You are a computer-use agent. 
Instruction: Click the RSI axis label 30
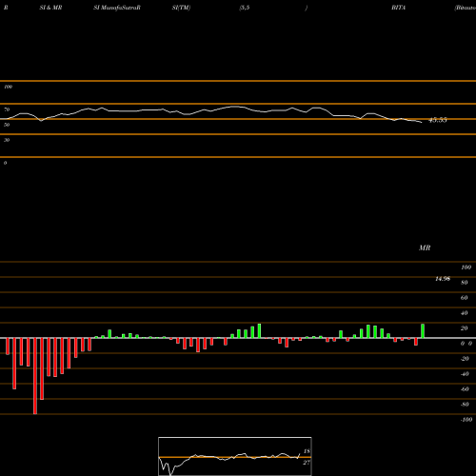[x=7, y=140]
